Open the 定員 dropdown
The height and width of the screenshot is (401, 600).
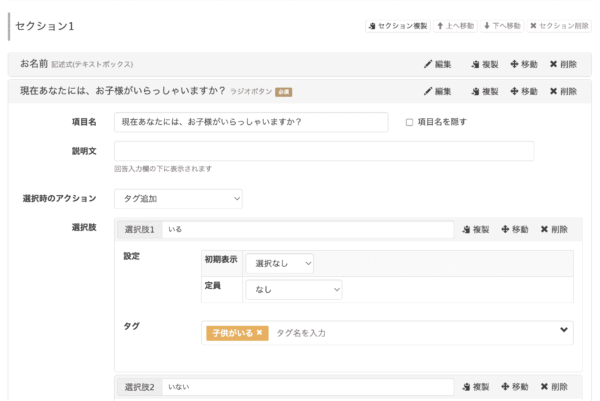293,289
